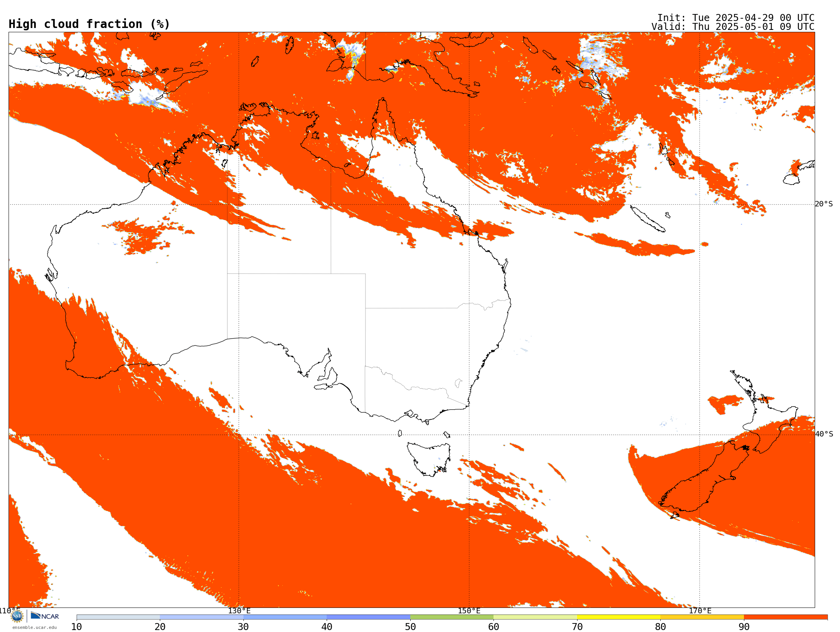This screenshot has width=840, height=632.
Task: Click the NCAR logo
Action: coord(45,616)
